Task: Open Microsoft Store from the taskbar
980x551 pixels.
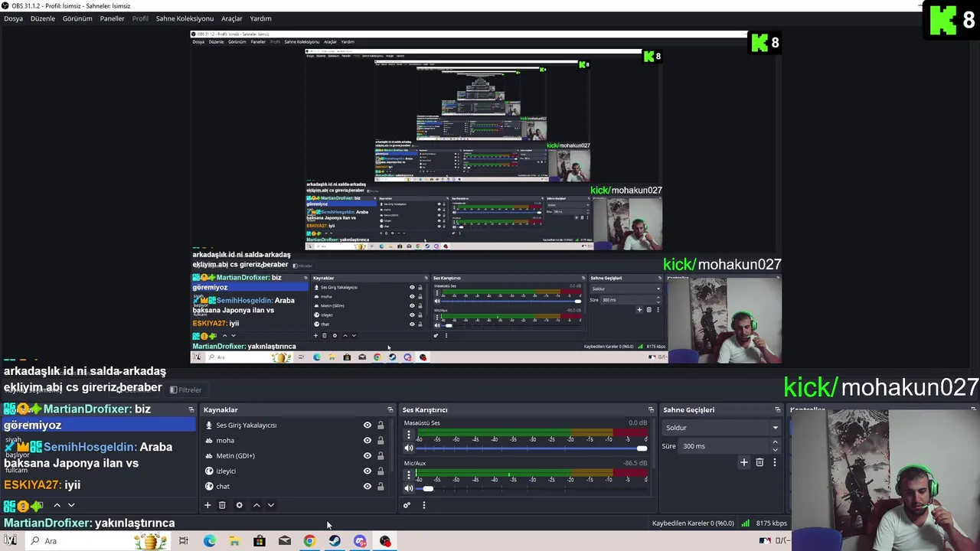Action: 260,541
